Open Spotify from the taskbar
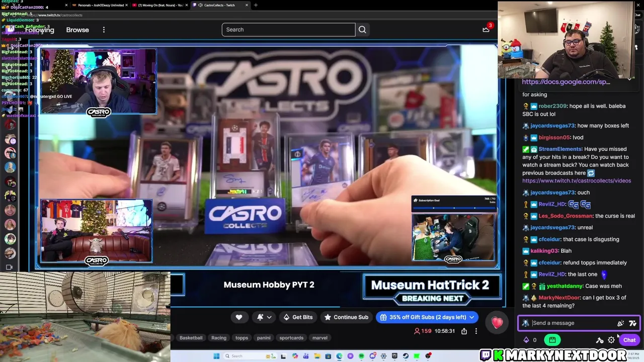This screenshot has width=644, height=362. [x=361, y=356]
